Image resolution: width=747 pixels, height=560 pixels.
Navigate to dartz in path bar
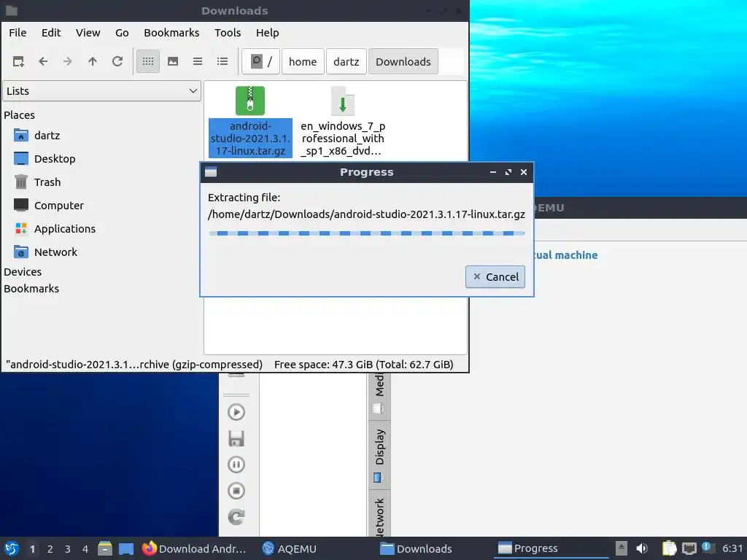point(347,61)
